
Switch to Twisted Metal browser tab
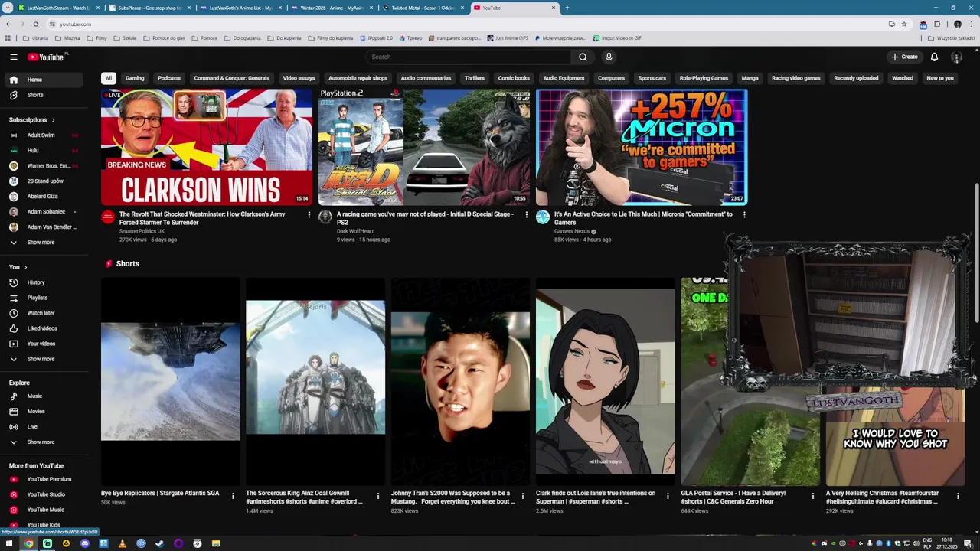(x=423, y=8)
